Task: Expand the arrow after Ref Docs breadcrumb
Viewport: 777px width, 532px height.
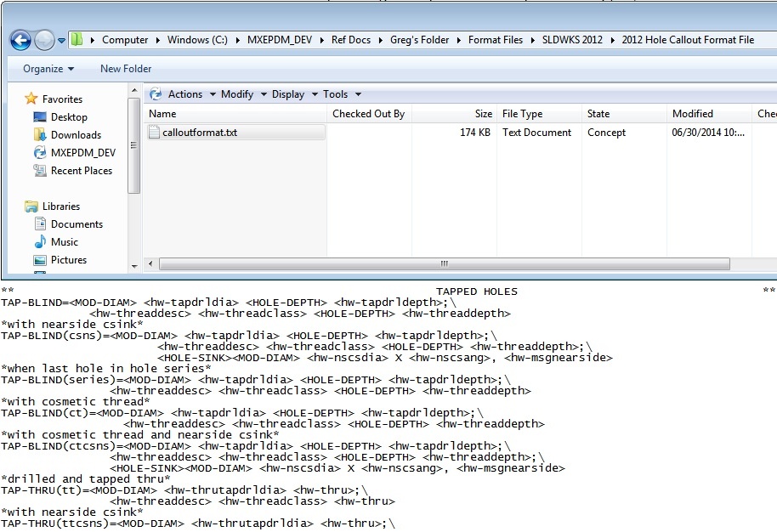Action: click(380, 40)
